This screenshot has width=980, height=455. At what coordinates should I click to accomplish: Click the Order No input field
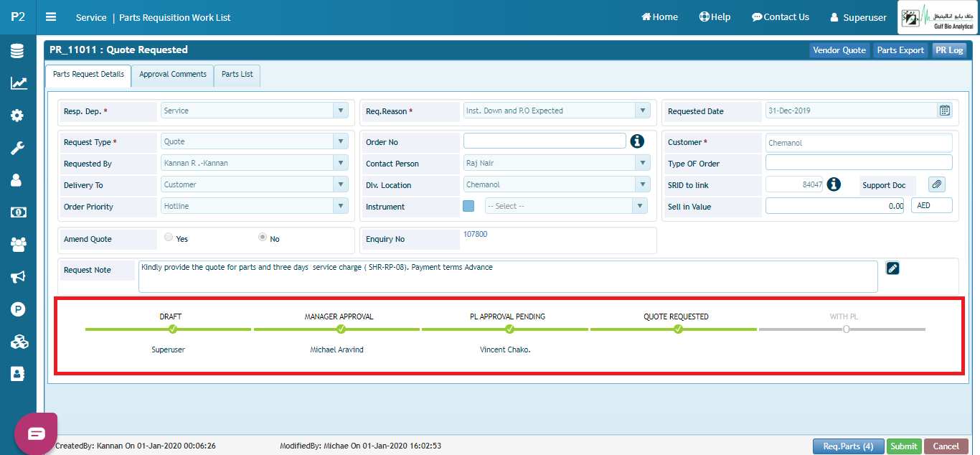pos(545,141)
